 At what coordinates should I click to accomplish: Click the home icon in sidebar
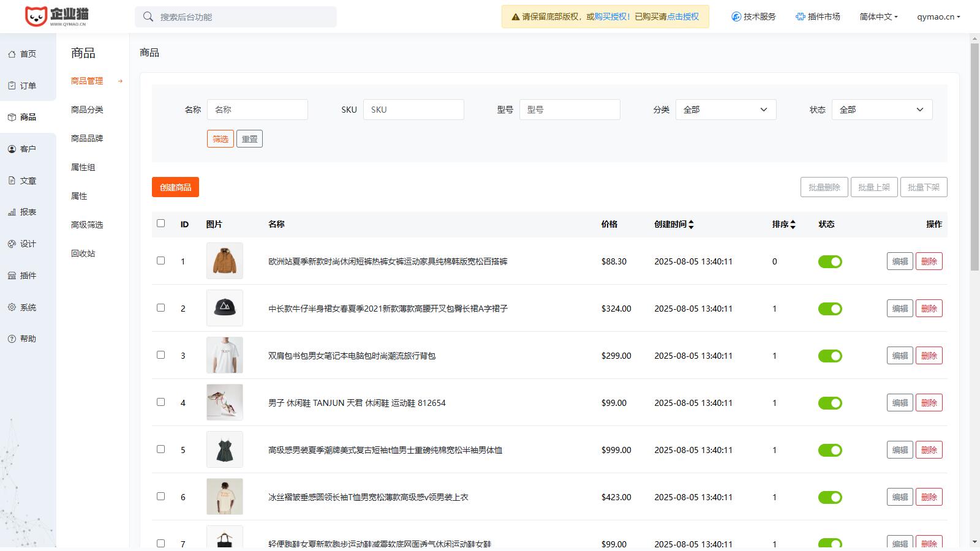(x=12, y=54)
